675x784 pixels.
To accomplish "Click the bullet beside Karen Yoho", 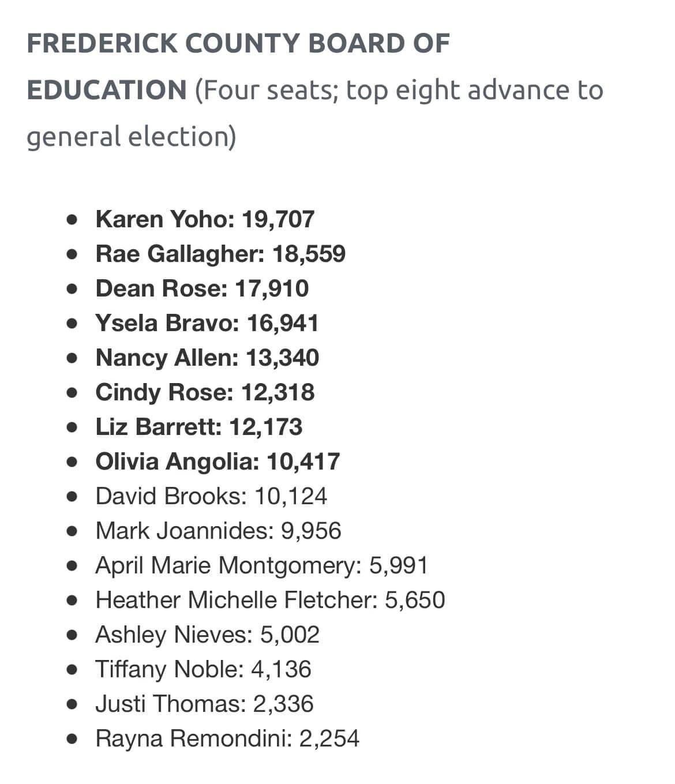I will pyautogui.click(x=72, y=220).
